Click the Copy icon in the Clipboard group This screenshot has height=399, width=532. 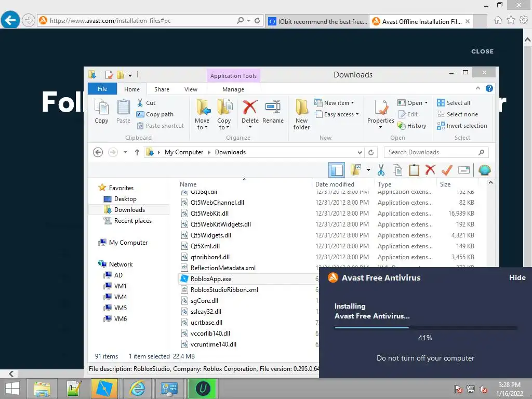[101, 111]
